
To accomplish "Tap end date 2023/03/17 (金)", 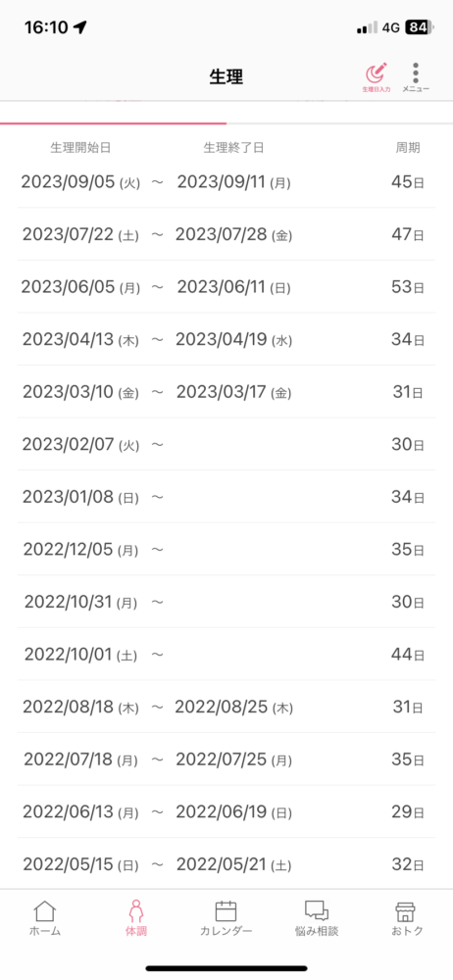I will (x=234, y=393).
